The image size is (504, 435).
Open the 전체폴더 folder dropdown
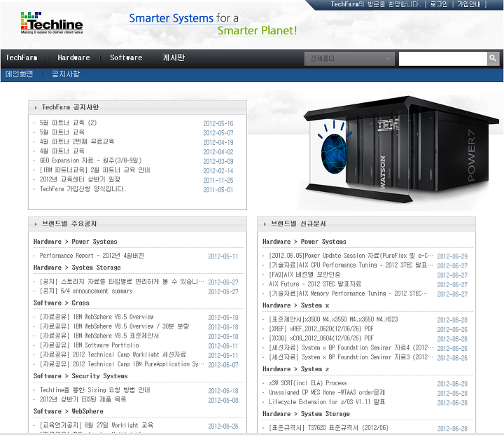point(349,59)
